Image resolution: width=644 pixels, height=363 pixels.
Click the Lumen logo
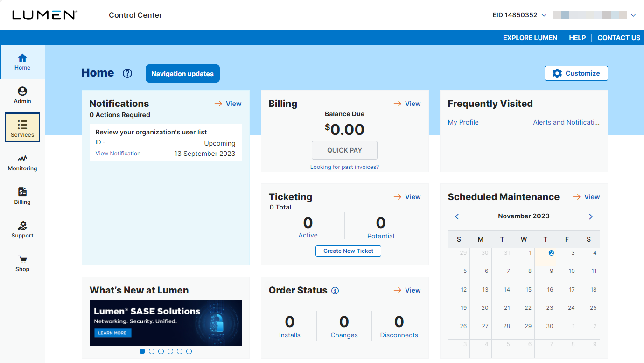(x=45, y=15)
